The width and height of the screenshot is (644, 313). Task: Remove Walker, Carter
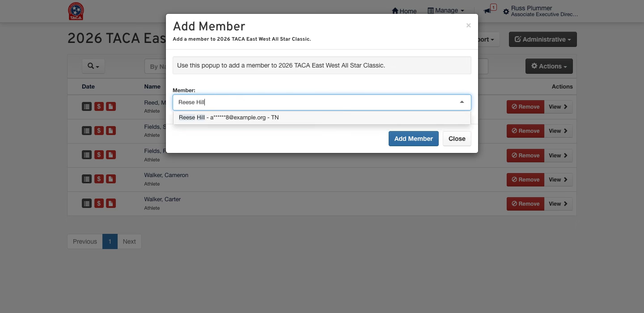coord(525,204)
